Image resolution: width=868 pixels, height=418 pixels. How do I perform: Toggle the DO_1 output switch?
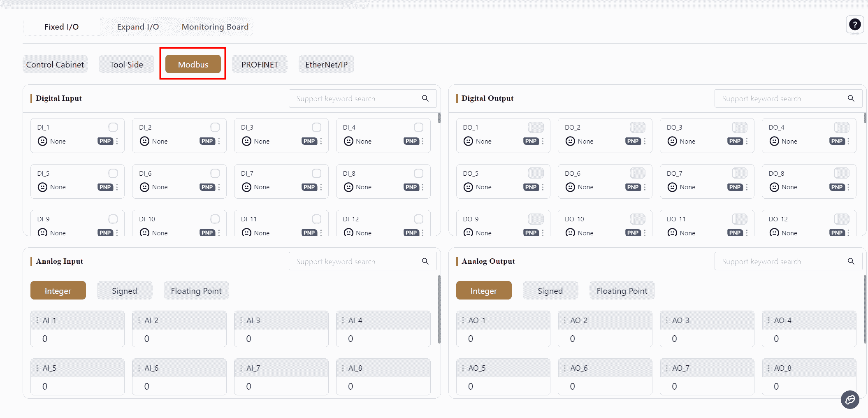click(x=536, y=128)
